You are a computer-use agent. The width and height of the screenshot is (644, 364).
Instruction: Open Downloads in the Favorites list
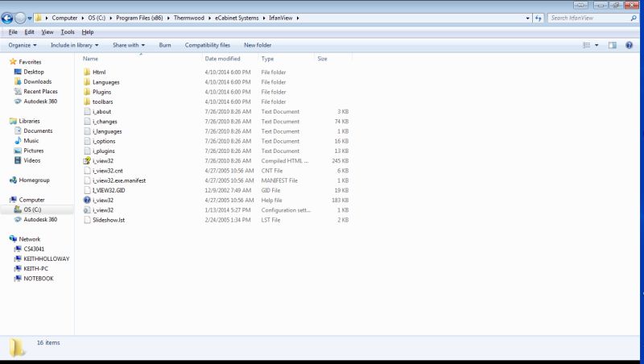tap(37, 81)
